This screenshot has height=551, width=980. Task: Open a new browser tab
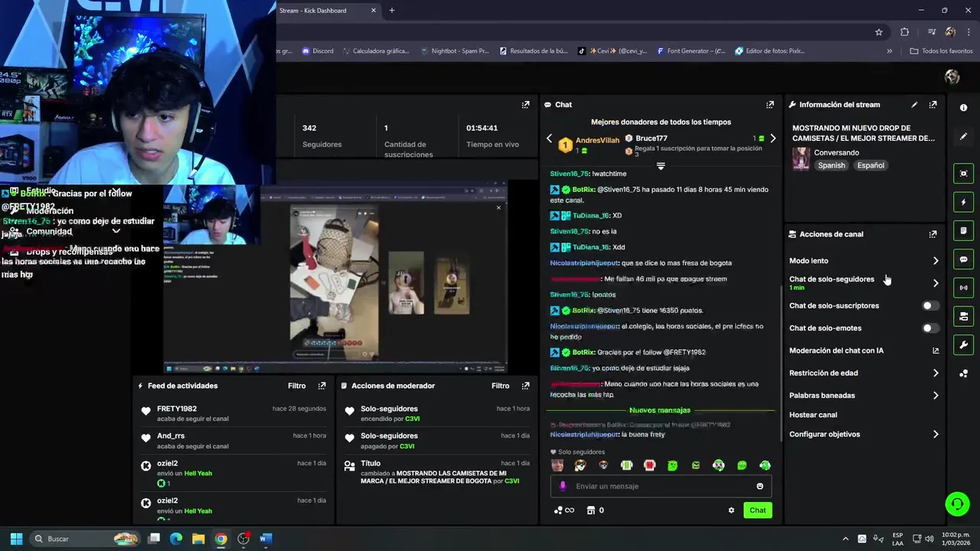tap(392, 11)
